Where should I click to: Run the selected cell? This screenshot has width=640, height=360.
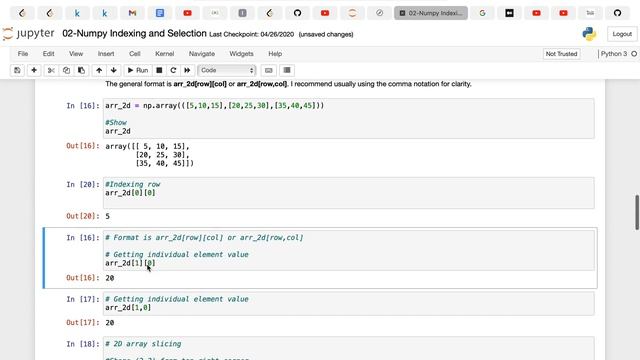138,70
